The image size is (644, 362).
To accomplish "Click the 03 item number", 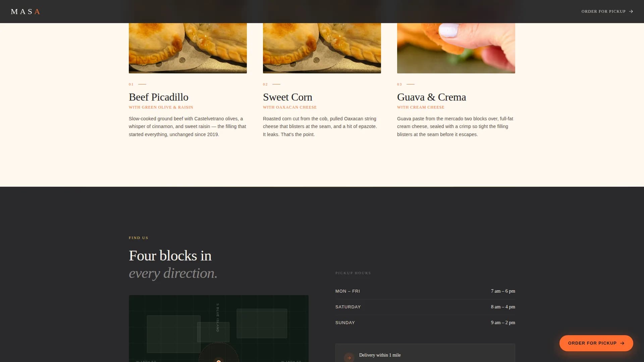I will (399, 84).
